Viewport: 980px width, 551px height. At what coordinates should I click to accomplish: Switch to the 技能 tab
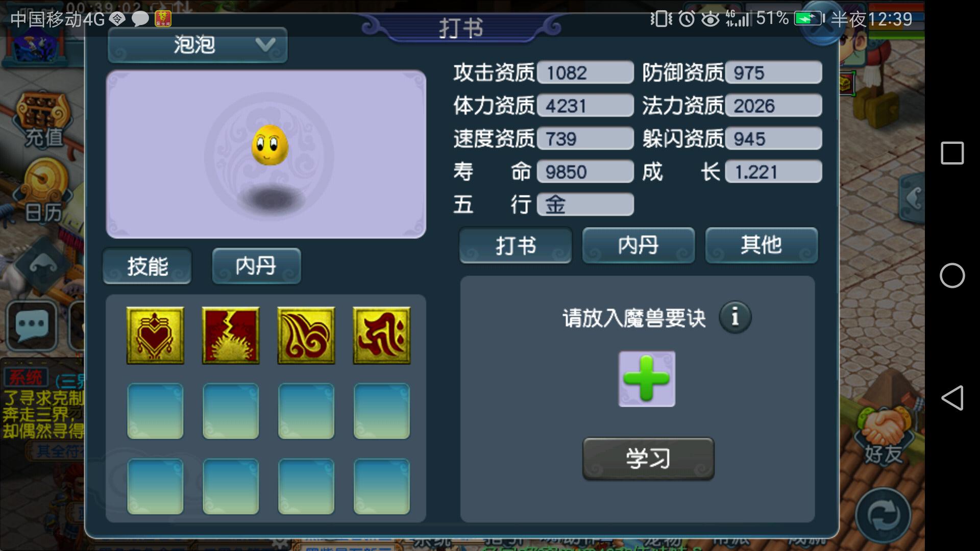click(x=148, y=266)
